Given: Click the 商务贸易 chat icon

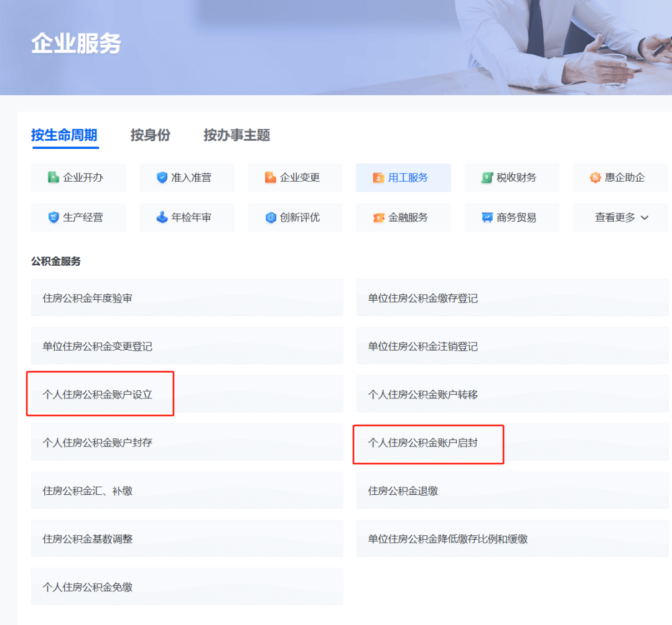Looking at the screenshot, I should click(487, 217).
